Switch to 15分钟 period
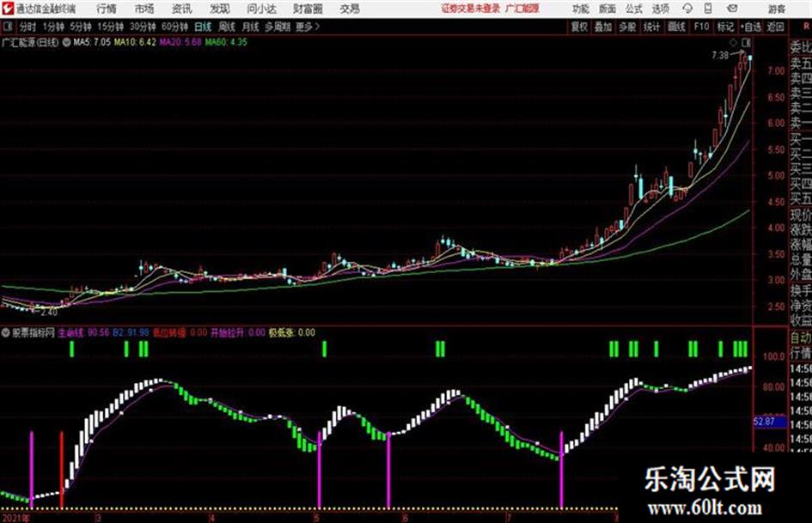 click(x=111, y=27)
